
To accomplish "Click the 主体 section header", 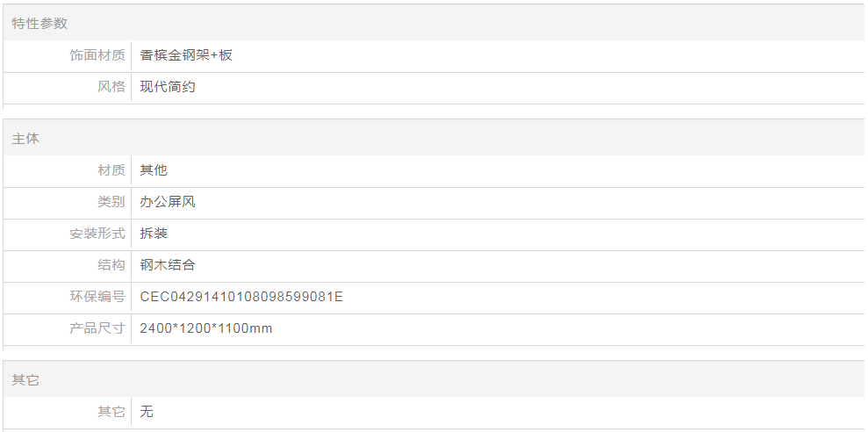I will click(25, 139).
